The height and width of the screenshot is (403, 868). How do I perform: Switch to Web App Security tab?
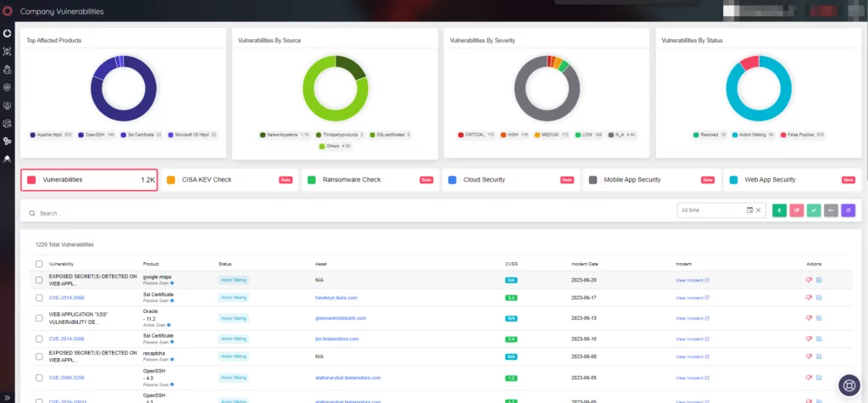(793, 180)
